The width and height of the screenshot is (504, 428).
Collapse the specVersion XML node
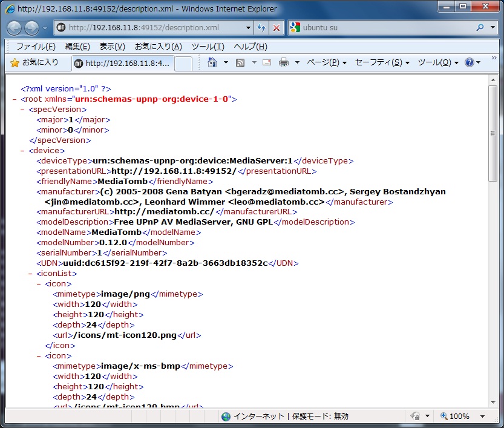click(22, 110)
